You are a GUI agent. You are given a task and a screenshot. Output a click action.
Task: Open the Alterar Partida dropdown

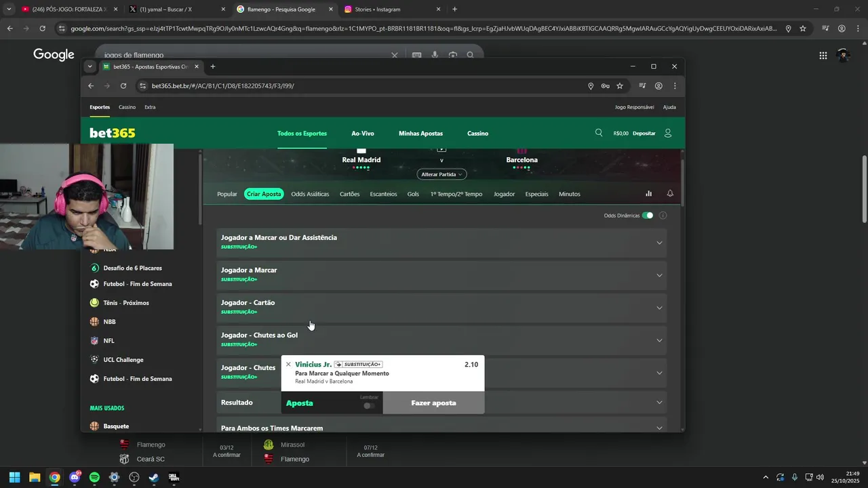pyautogui.click(x=441, y=174)
